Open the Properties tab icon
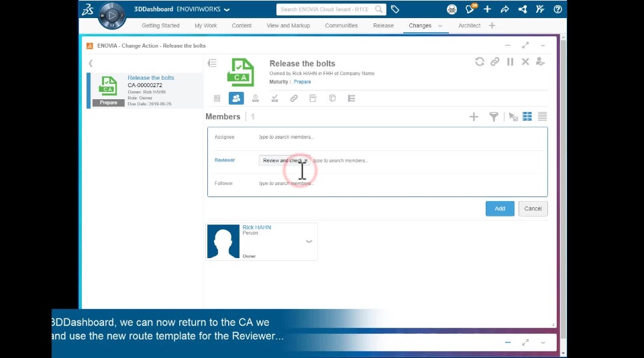 click(x=217, y=98)
